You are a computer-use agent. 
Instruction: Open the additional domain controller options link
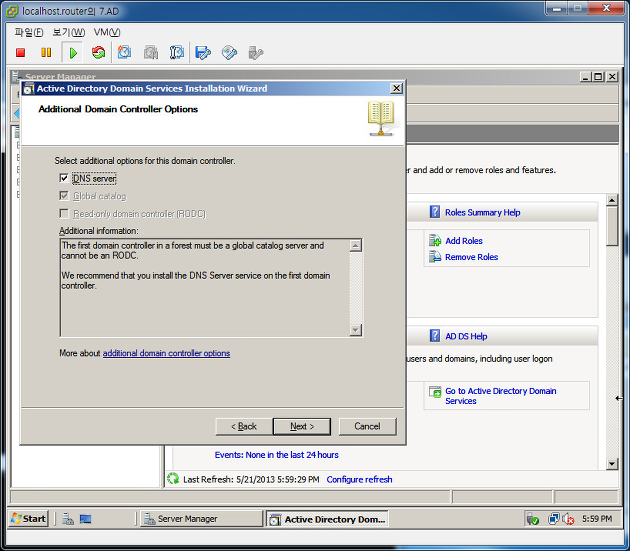[x=166, y=353]
